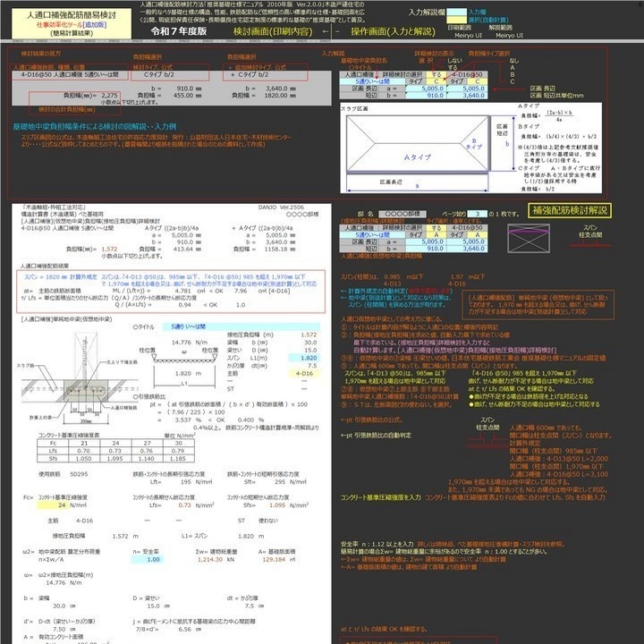Select the b = 3,640.0 input in the タイプ A table

pyautogui.click(x=467, y=249)
